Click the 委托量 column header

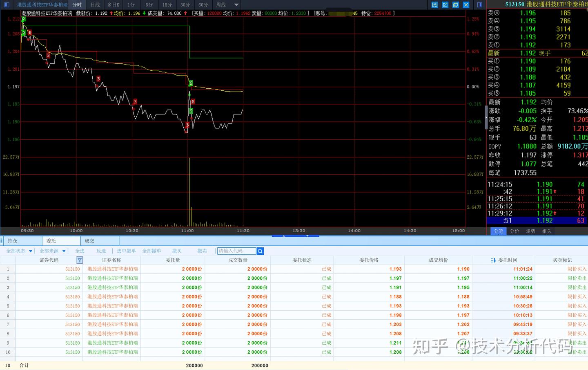point(173,260)
